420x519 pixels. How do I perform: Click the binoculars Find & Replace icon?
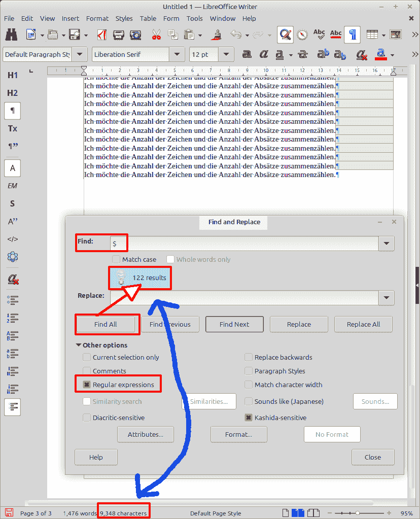11,34
